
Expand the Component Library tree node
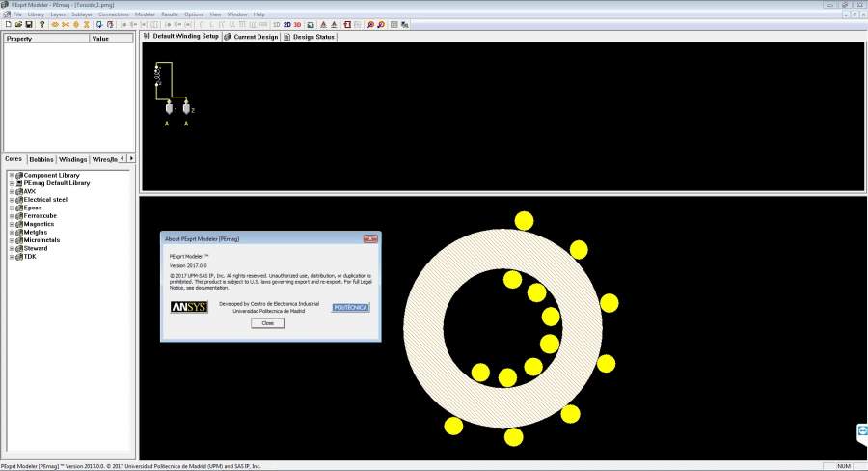tap(11, 175)
